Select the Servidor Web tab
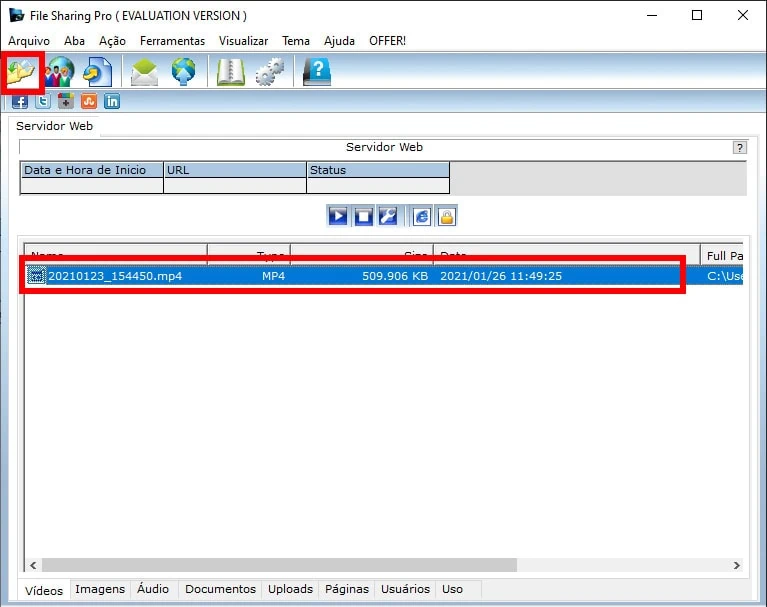Image resolution: width=767 pixels, height=607 pixels. coord(54,126)
